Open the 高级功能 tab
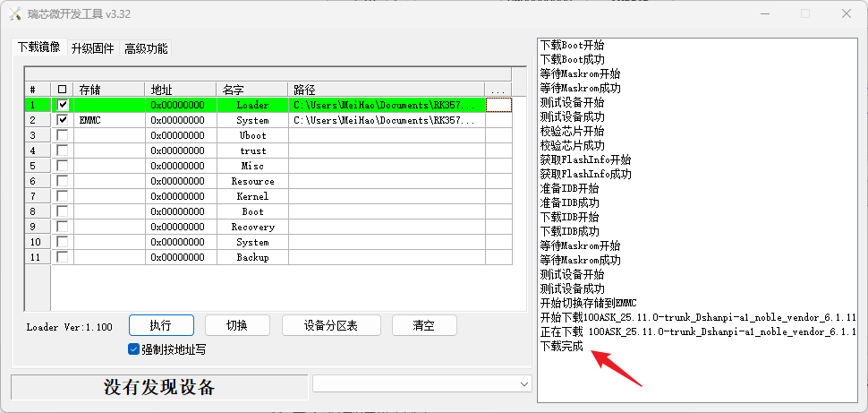Viewport: 868px width, 413px height. coord(146,48)
